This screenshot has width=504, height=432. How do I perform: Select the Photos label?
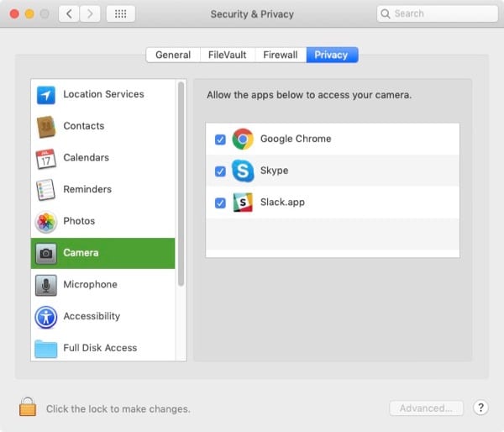point(79,221)
